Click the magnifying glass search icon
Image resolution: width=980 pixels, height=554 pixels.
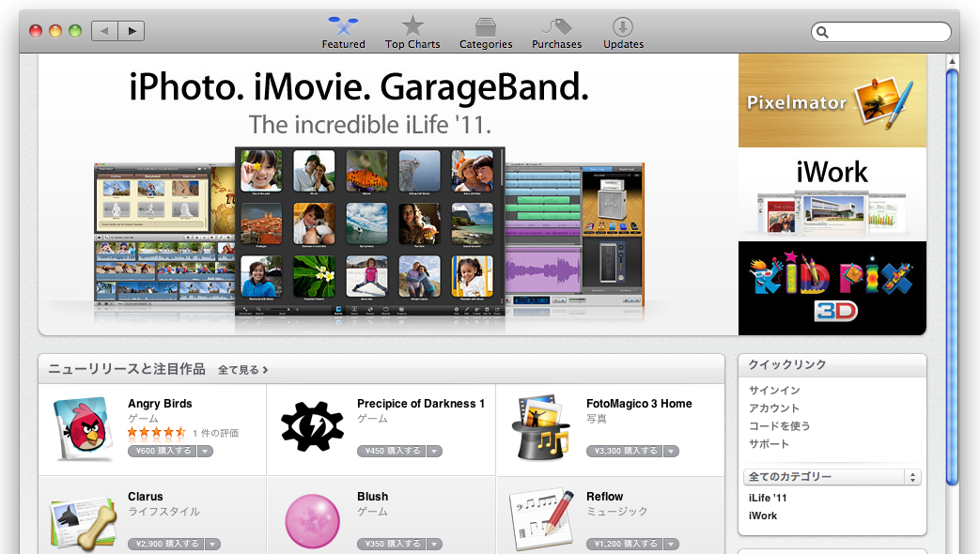click(x=822, y=32)
